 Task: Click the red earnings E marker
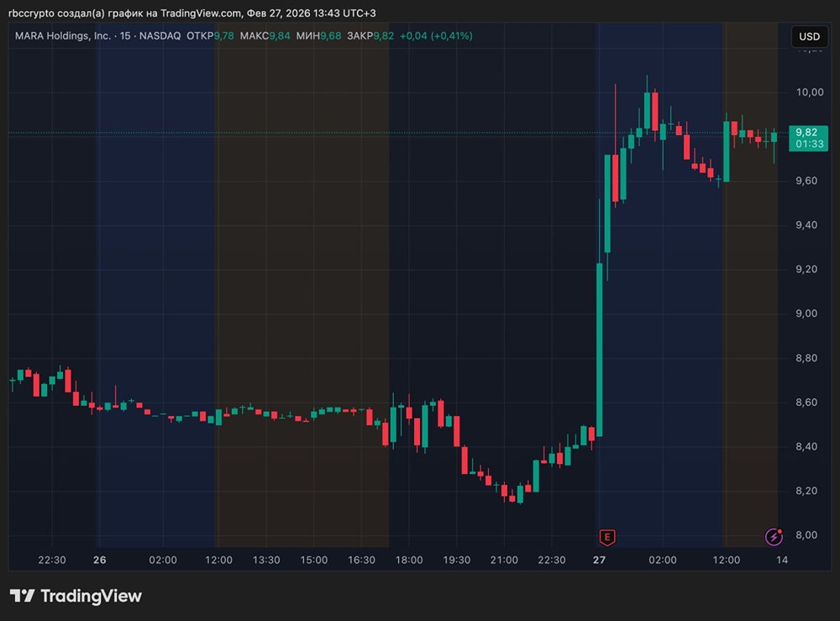pyautogui.click(x=607, y=537)
